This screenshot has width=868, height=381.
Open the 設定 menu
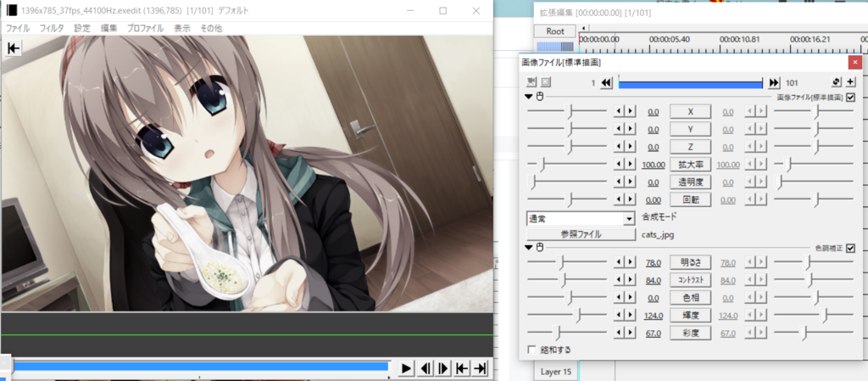pyautogui.click(x=82, y=28)
